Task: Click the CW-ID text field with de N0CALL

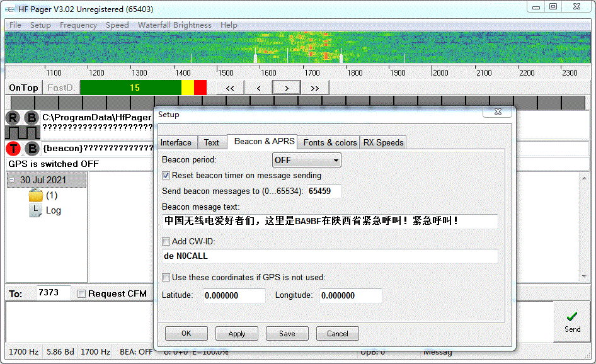Action: pyautogui.click(x=330, y=256)
